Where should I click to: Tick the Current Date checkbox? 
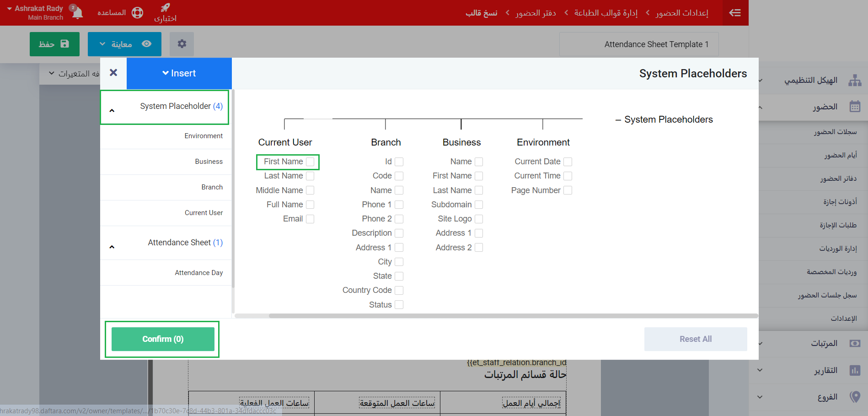568,162
